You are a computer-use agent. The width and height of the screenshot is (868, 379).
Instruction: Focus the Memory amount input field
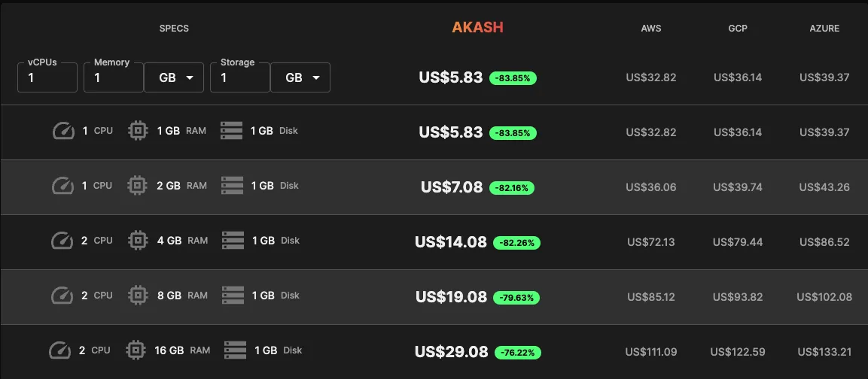coord(114,77)
